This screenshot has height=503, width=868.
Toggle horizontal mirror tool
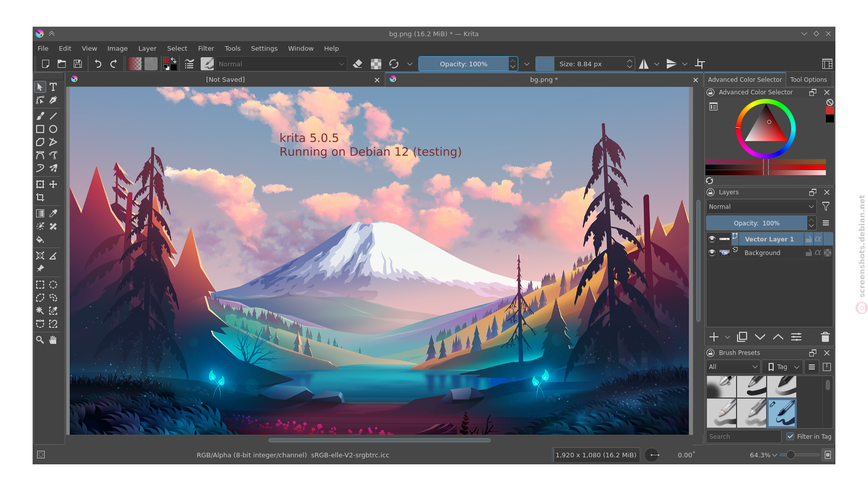644,64
